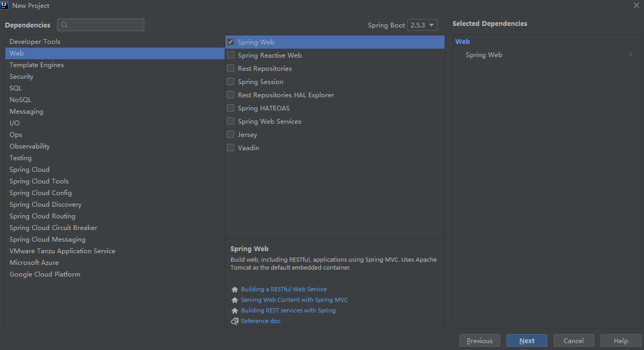The height and width of the screenshot is (350, 644).
Task: Uncheck the Spring Web checkbox
Action: (231, 42)
